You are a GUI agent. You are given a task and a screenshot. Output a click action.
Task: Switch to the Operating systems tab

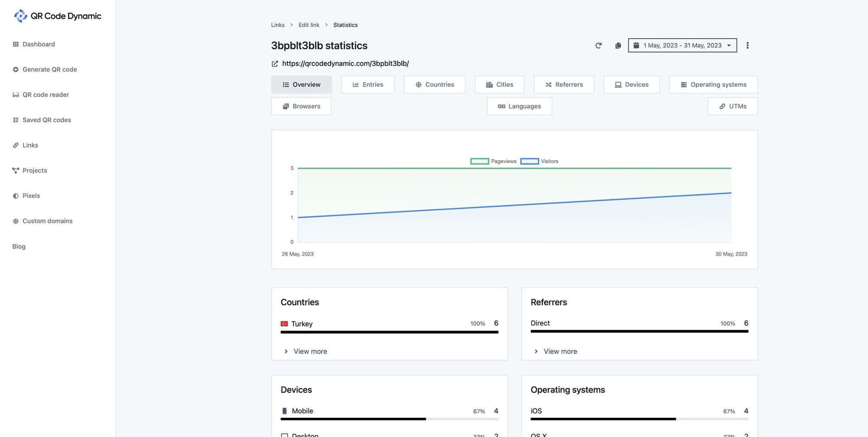pyautogui.click(x=713, y=85)
